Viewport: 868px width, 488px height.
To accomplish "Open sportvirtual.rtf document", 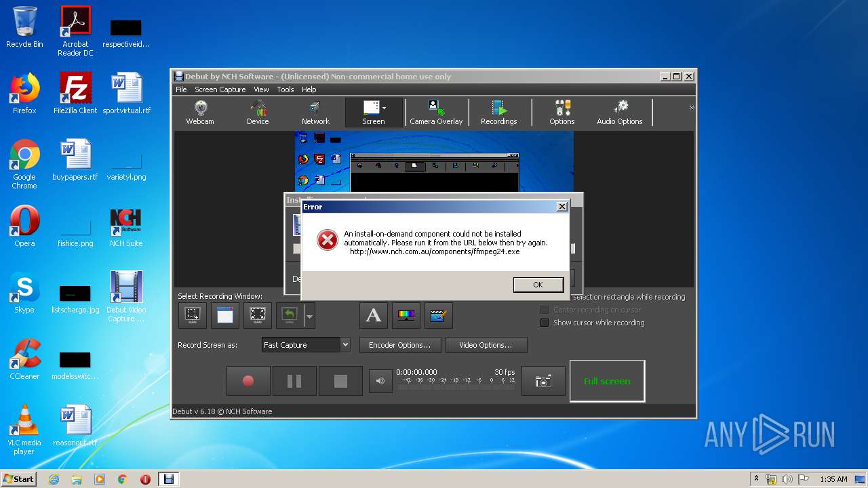I will [x=126, y=94].
